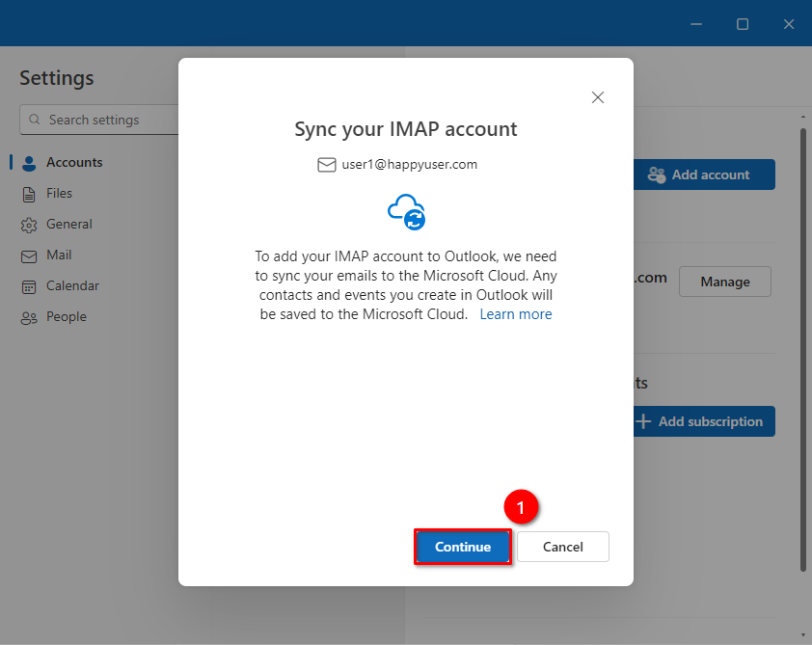Click the plus icon on Add subscription
812x645 pixels.
(643, 421)
